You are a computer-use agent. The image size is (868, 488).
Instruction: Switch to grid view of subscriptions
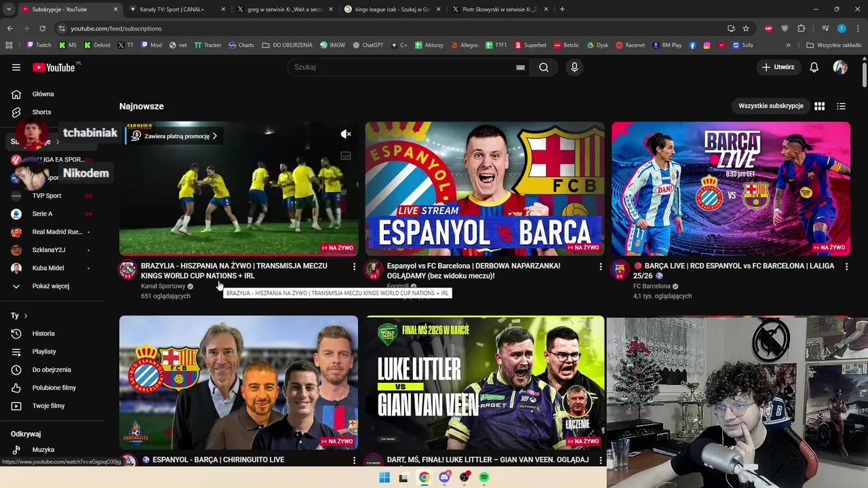[x=819, y=106]
